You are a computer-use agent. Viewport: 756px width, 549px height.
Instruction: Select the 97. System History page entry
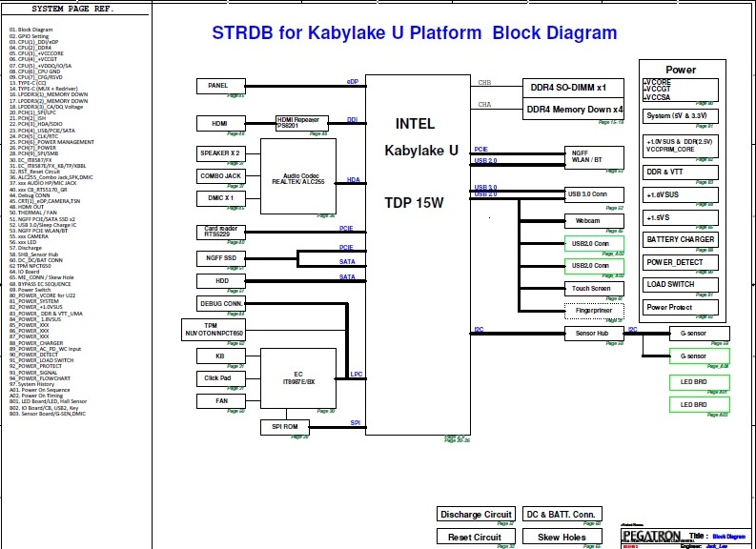31,385
